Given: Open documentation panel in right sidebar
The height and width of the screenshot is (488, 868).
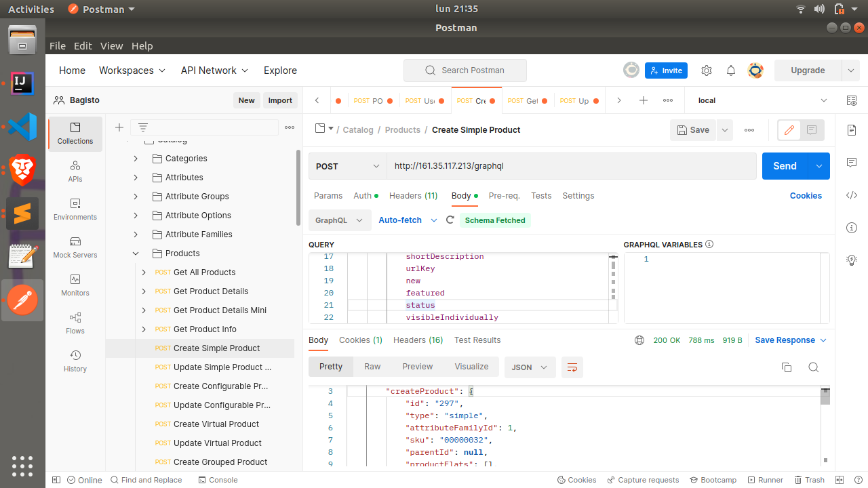Looking at the screenshot, I should point(852,130).
